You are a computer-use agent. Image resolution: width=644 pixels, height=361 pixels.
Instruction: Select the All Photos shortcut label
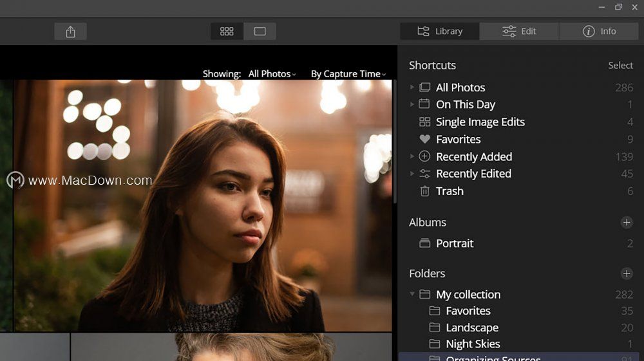pyautogui.click(x=460, y=88)
